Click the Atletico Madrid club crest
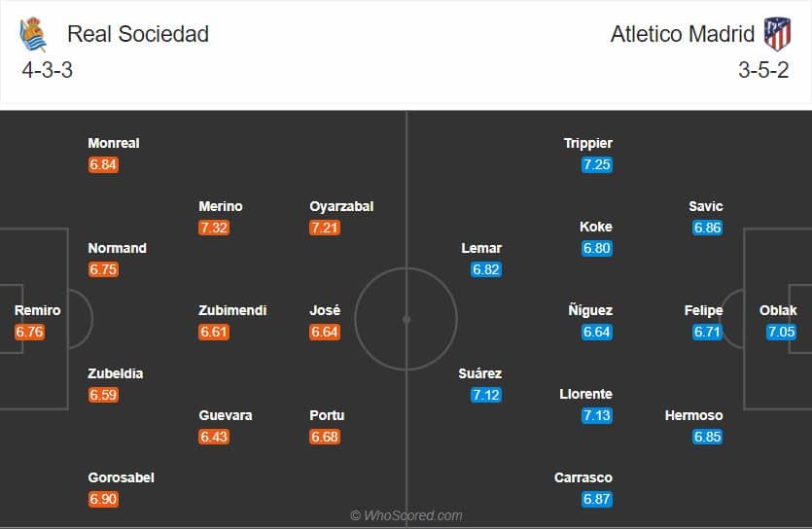812x529 pixels. pos(777,34)
